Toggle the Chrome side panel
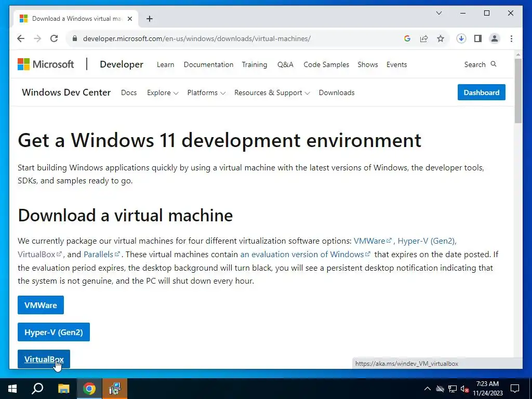532x399 pixels. pos(478,38)
